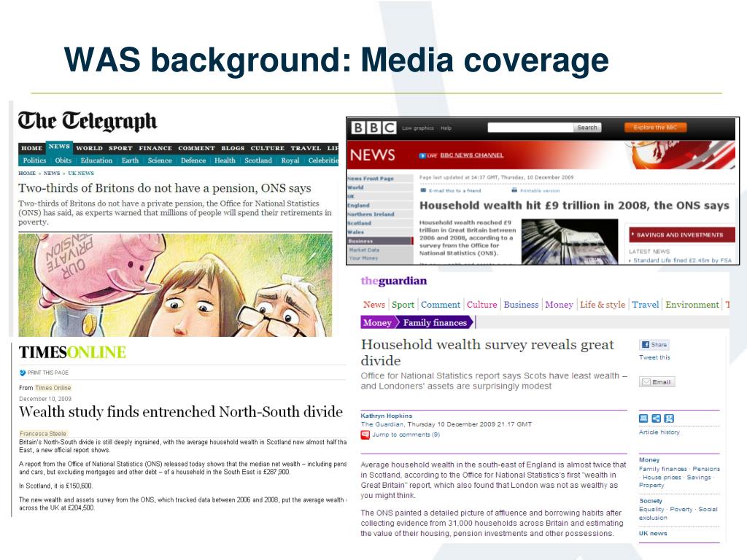This screenshot has height=560, width=747.
Task: Open Telegraph HOME nav item
Action: [32, 148]
